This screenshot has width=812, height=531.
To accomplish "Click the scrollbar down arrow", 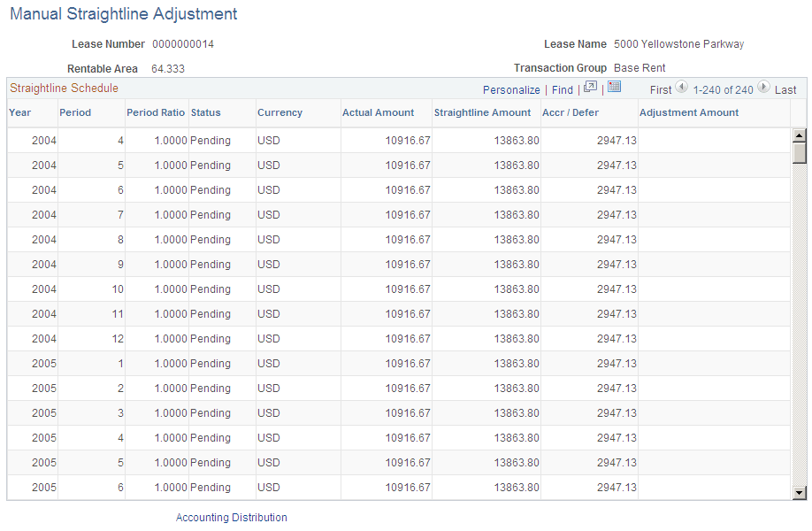I will [800, 491].
